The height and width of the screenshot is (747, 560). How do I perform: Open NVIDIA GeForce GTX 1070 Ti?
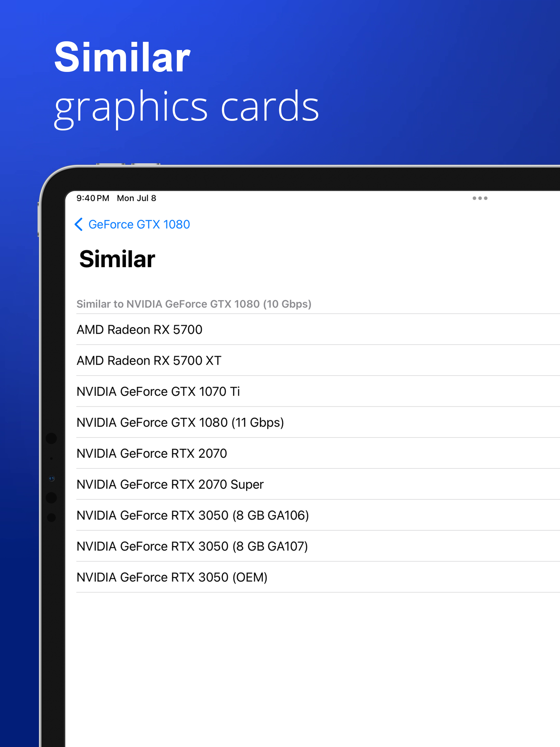click(158, 391)
